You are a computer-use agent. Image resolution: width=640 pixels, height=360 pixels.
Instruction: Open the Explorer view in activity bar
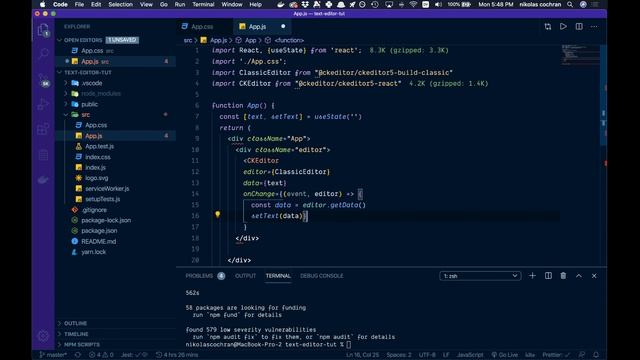coord(43,30)
